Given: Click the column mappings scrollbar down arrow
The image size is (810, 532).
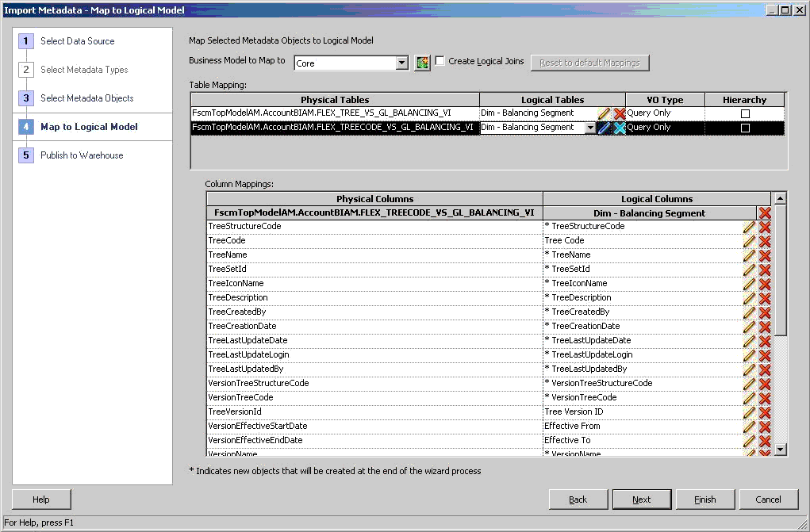Looking at the screenshot, I should [x=780, y=450].
